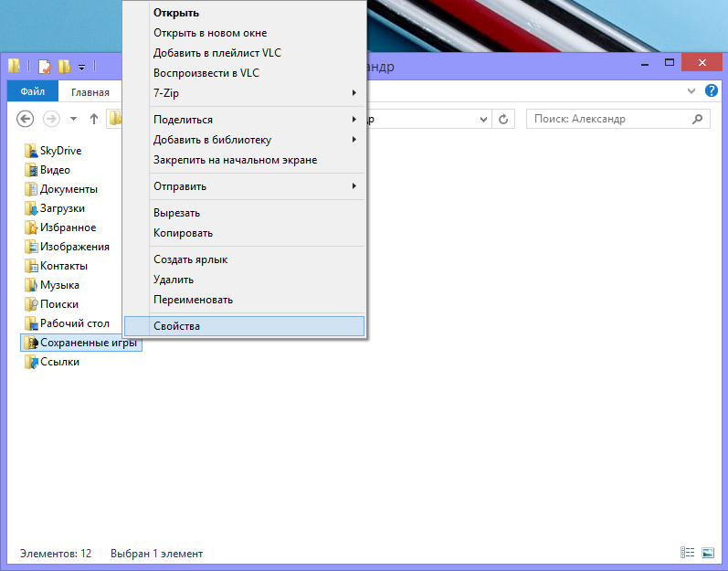Image resolution: width=728 pixels, height=571 pixels.
Task: Click the Загрузки folder icon
Action: pos(31,208)
